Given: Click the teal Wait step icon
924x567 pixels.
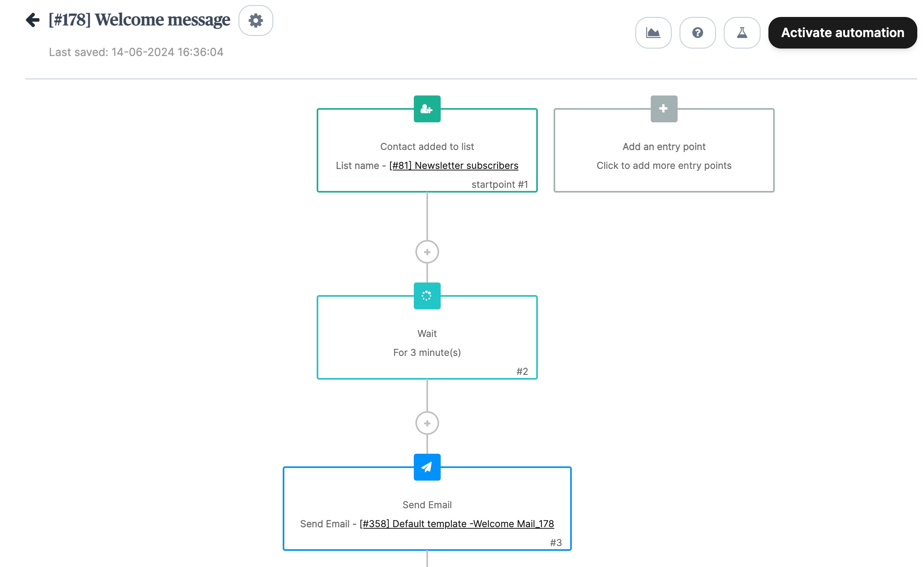Looking at the screenshot, I should click(427, 296).
